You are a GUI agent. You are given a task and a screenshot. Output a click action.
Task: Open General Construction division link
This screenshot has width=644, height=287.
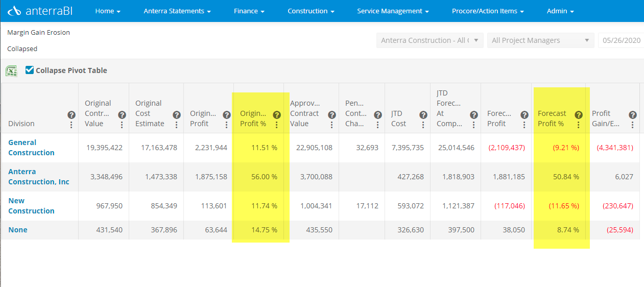click(x=31, y=148)
